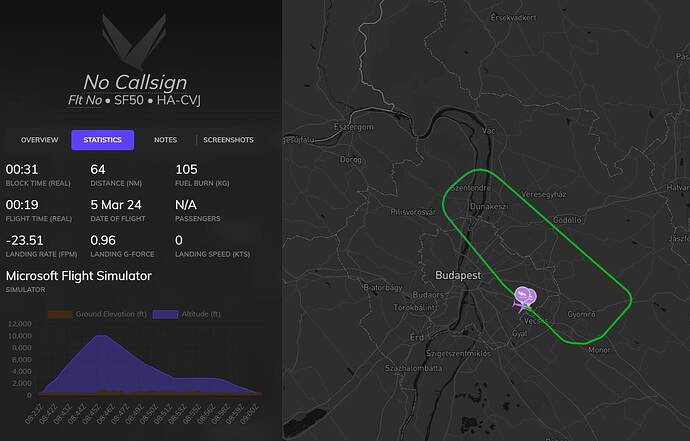Click the purple airplane icon on the map

coord(521,305)
